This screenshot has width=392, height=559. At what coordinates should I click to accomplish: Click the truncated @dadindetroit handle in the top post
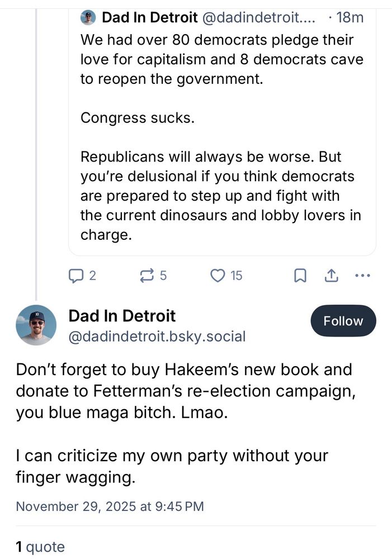click(258, 18)
